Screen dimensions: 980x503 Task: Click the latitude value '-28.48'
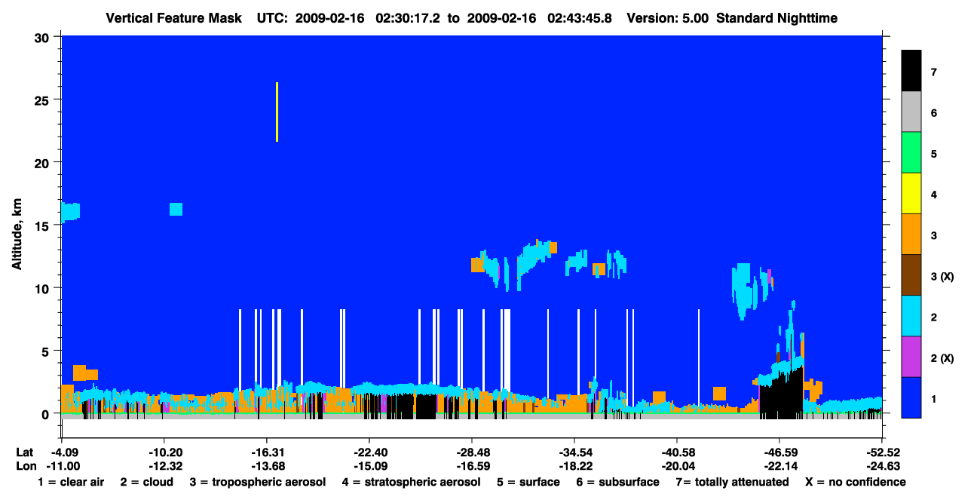(471, 452)
